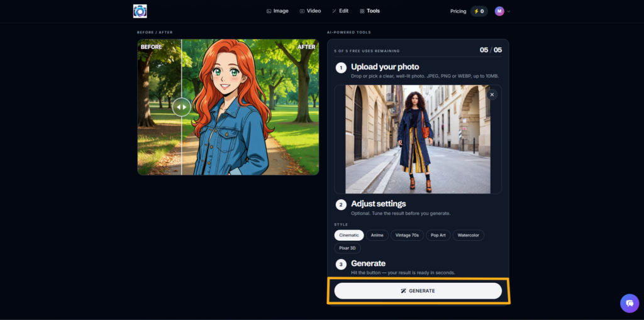
Task: Remove the uploaded photo with the X button
Action: click(x=492, y=94)
